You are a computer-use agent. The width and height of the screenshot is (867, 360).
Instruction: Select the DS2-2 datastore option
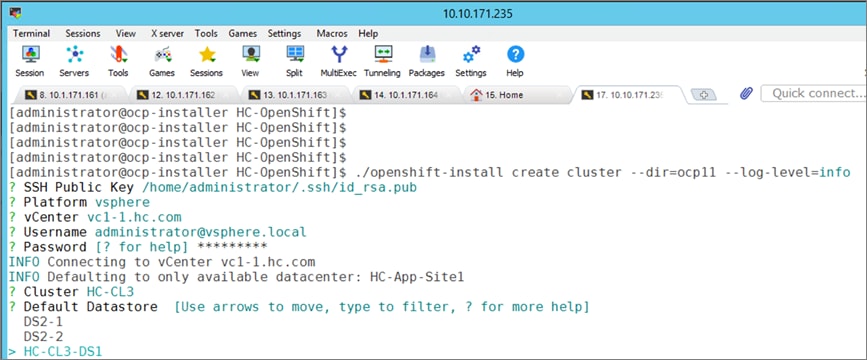point(43,336)
